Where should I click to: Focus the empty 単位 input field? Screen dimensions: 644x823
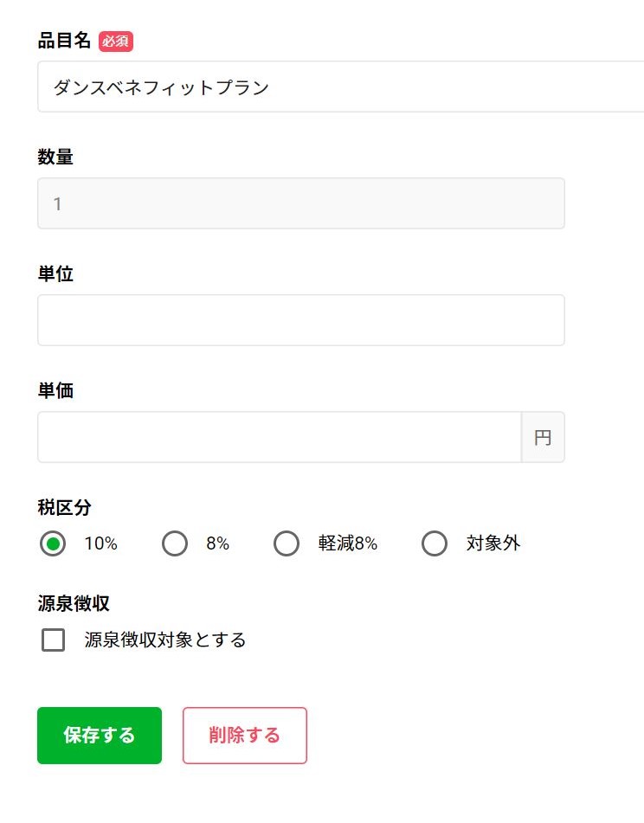tap(300, 320)
